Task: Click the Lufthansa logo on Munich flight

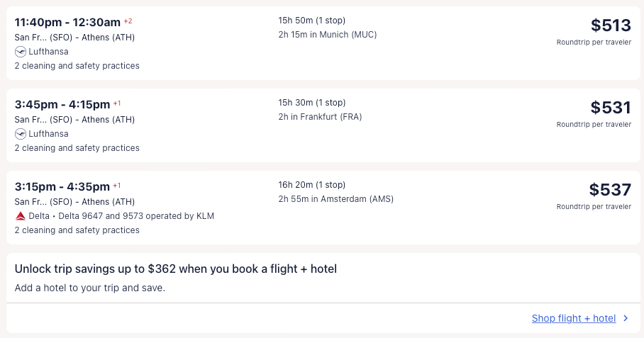Action: (x=20, y=52)
